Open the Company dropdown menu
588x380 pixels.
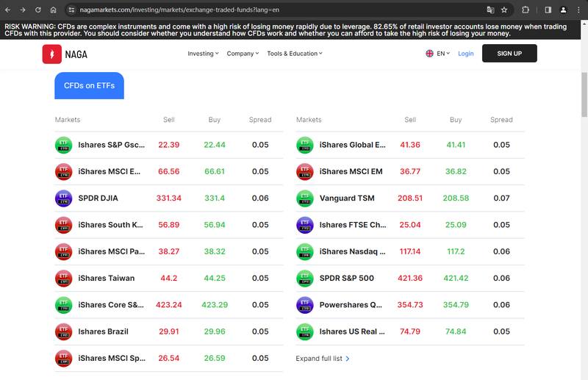click(x=243, y=53)
